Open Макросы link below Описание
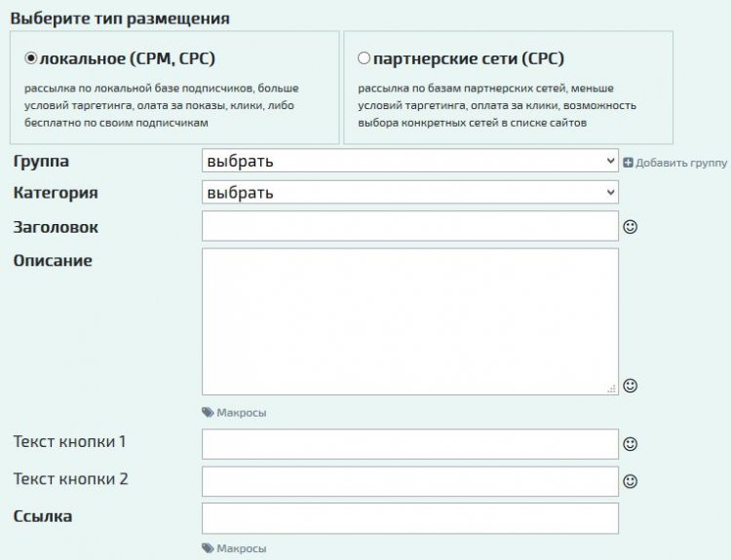Viewport: 731px width, 560px height. [242, 413]
